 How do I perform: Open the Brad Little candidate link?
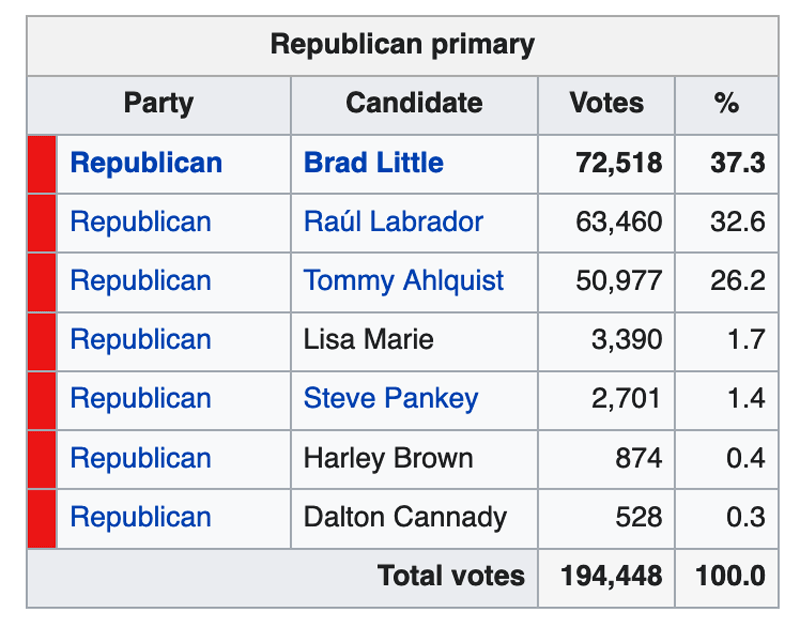373,163
